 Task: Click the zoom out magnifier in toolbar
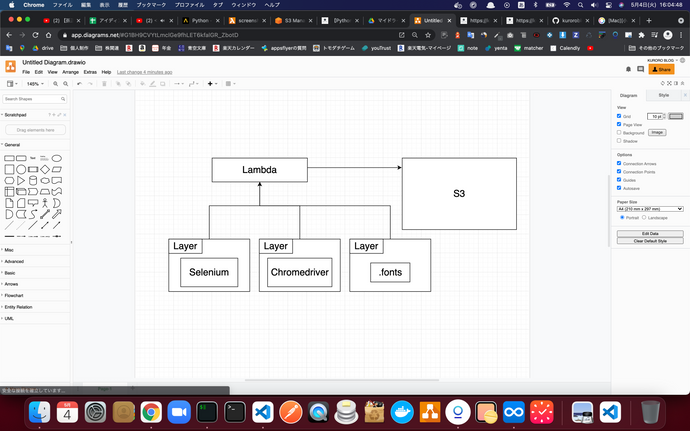(x=66, y=84)
